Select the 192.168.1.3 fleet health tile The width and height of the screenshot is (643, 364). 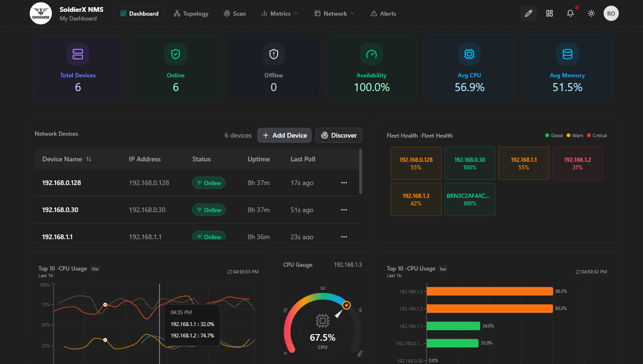click(x=416, y=199)
